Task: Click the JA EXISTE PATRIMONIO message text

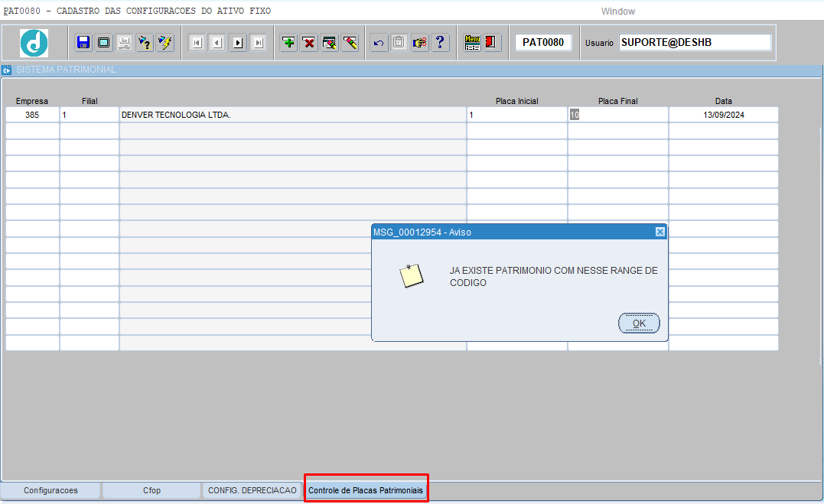Action: point(553,276)
